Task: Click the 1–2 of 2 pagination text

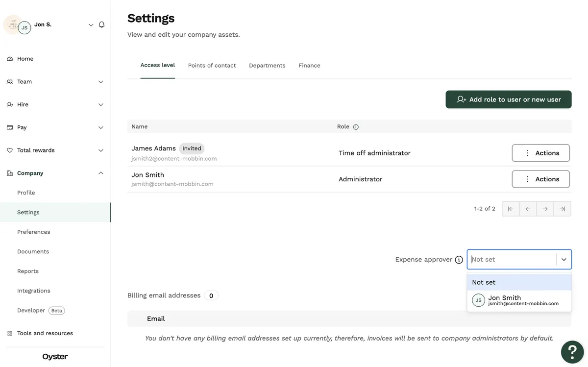Action: coord(485,209)
